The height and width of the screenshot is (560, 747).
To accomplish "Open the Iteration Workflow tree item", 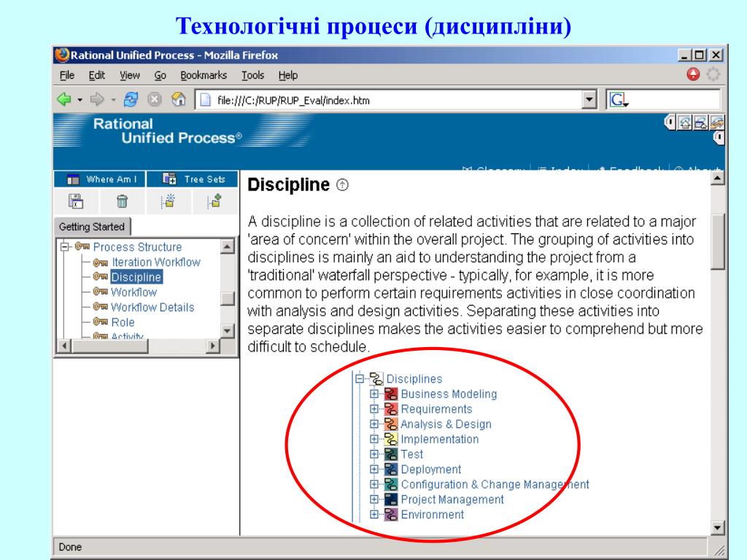I will pyautogui.click(x=156, y=262).
